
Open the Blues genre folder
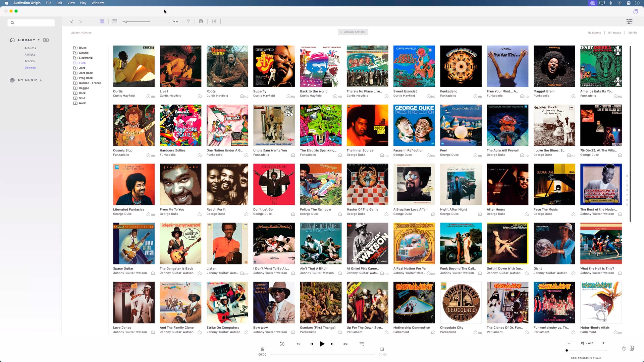(x=80, y=48)
